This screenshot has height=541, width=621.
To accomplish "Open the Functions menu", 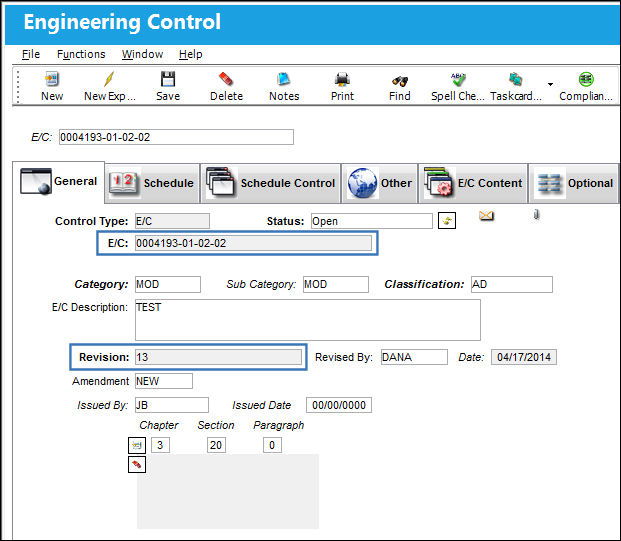I will (x=81, y=54).
